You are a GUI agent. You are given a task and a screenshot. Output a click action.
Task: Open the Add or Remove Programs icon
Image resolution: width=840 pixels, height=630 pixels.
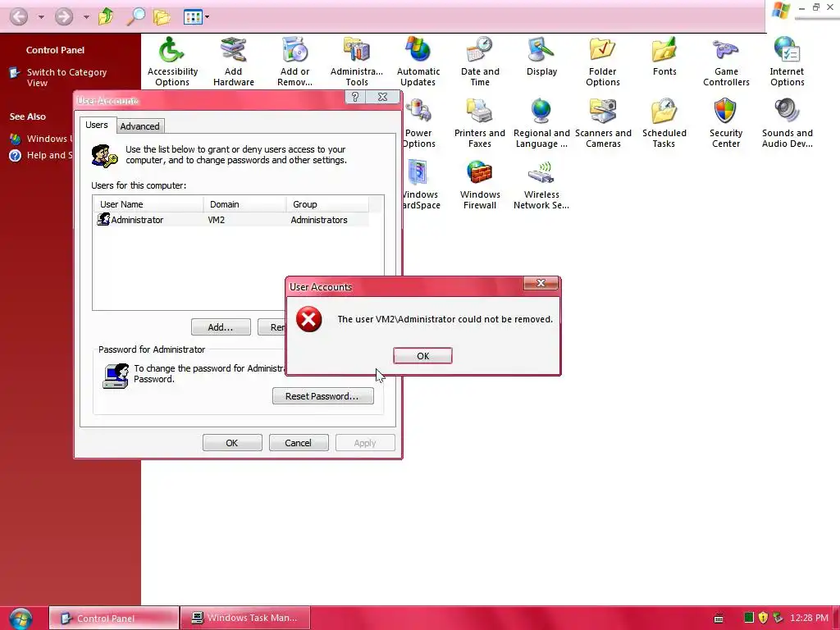click(294, 61)
